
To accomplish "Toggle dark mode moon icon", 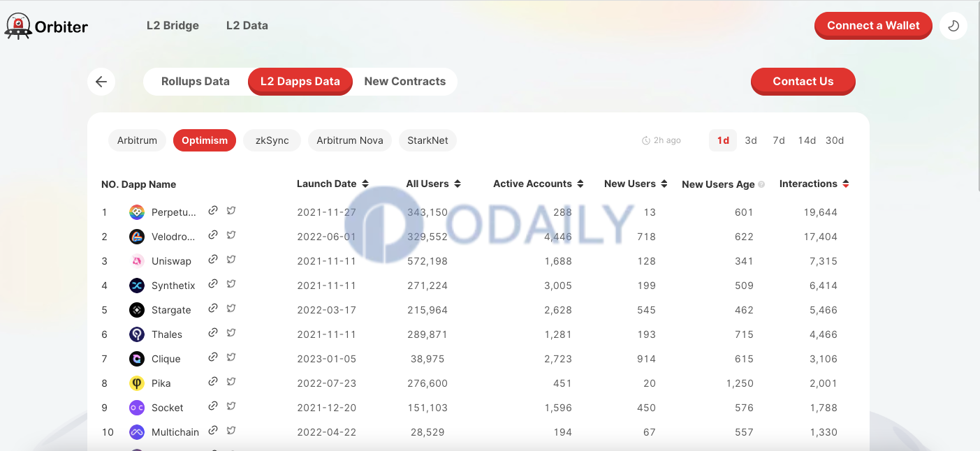I will (953, 26).
